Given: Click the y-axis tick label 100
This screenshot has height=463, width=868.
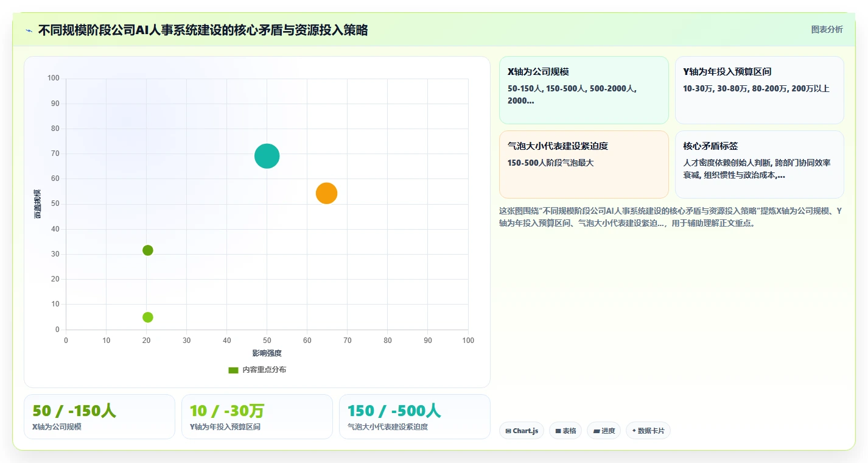Looking at the screenshot, I should [x=54, y=78].
